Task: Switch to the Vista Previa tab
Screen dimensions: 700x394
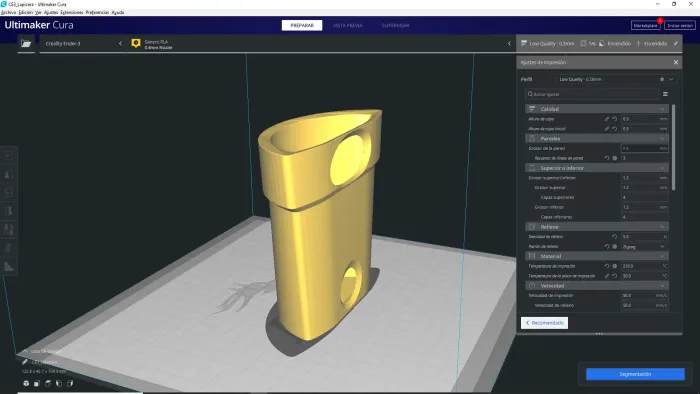Action: (x=348, y=25)
